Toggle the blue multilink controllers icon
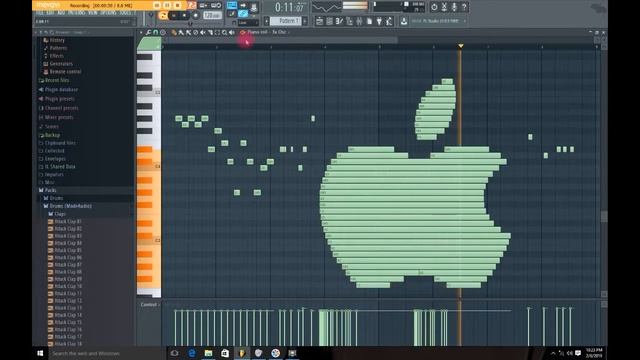This screenshot has width=640, height=360. [x=242, y=13]
